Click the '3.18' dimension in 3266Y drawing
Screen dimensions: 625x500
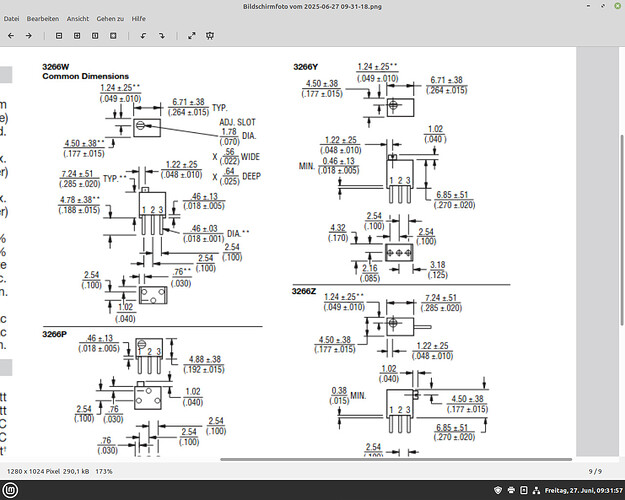point(438,265)
